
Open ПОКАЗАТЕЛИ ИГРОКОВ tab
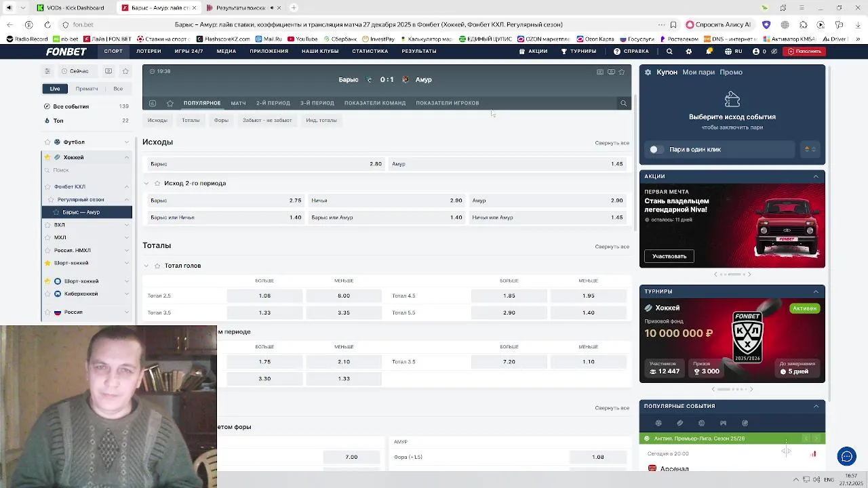447,103
